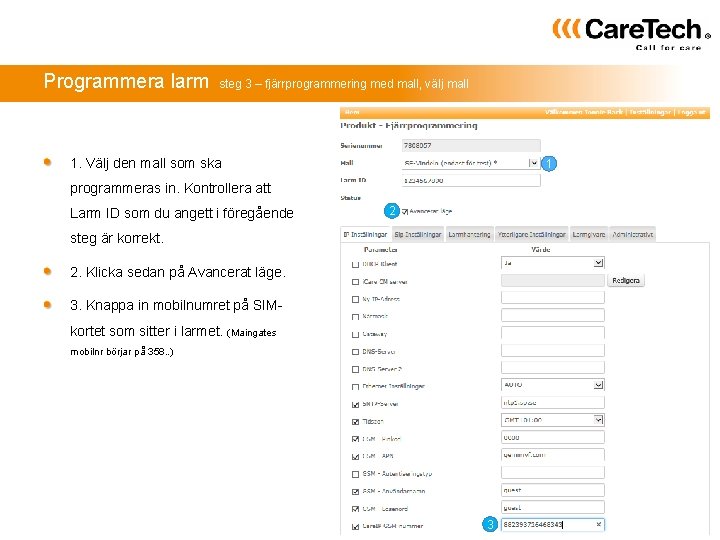Click the DNS Server 2 value field
Viewport: 720px width, 540px height.
pyautogui.click(x=552, y=367)
